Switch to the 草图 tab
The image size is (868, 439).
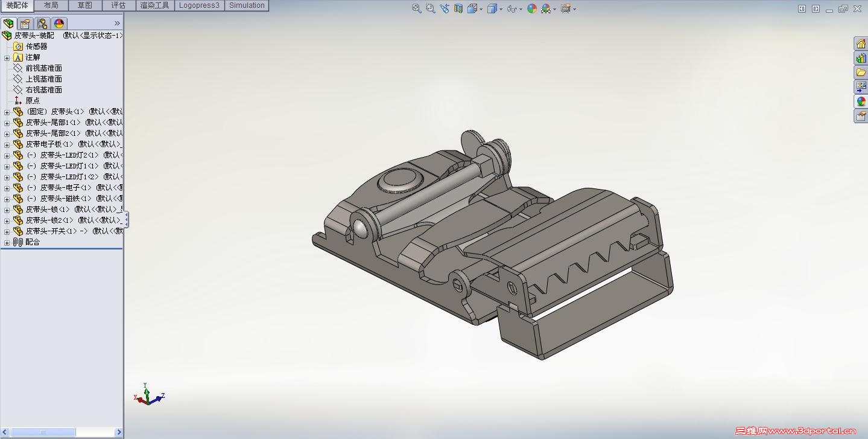click(85, 5)
